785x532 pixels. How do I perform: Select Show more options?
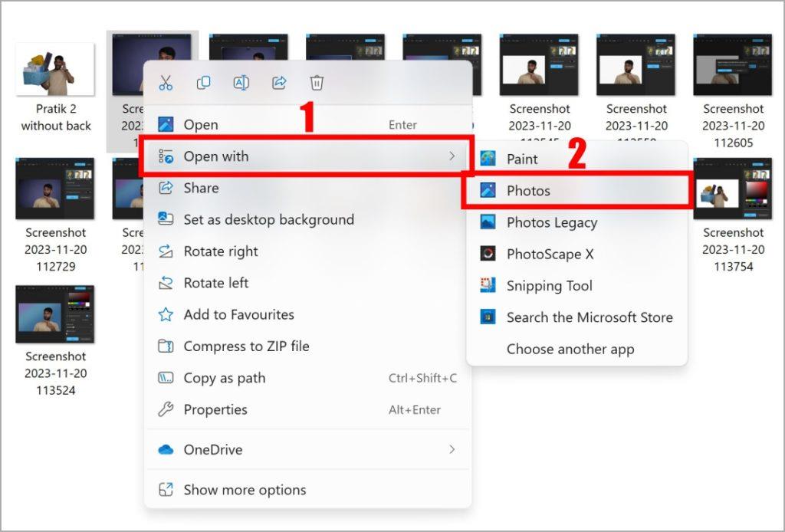[307, 490]
